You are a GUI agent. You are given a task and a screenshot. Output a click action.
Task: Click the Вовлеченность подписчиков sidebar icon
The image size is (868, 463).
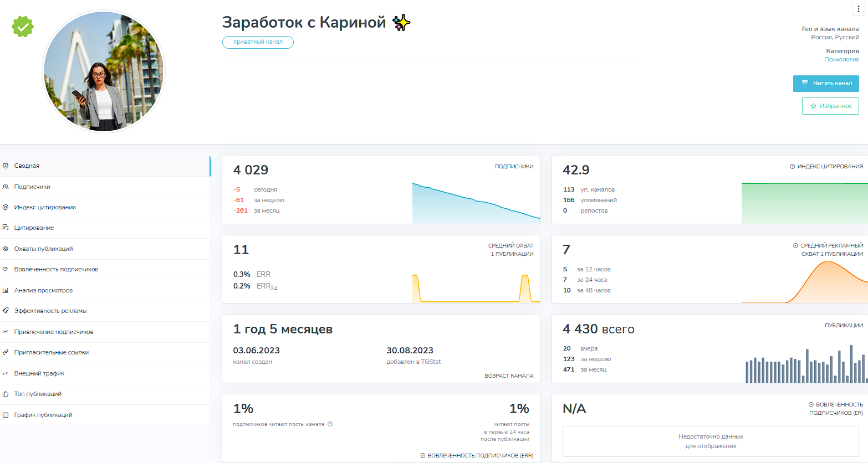click(x=6, y=269)
